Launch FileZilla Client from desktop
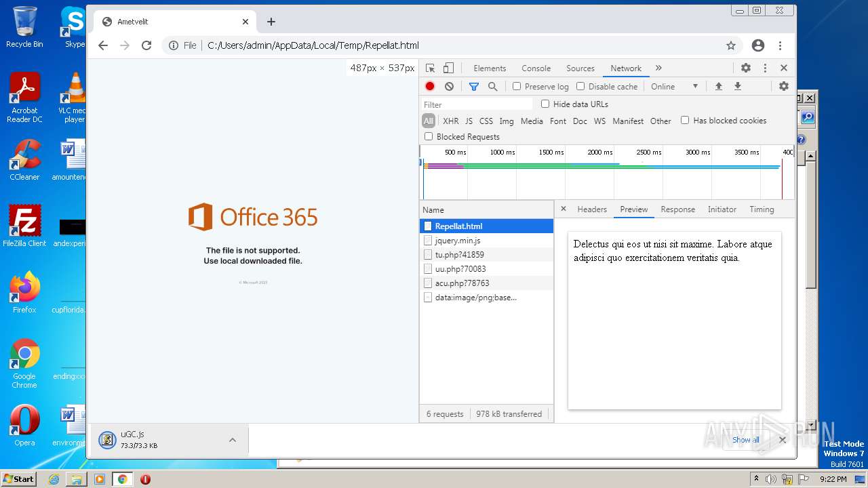The width and height of the screenshot is (868, 488). point(24,226)
